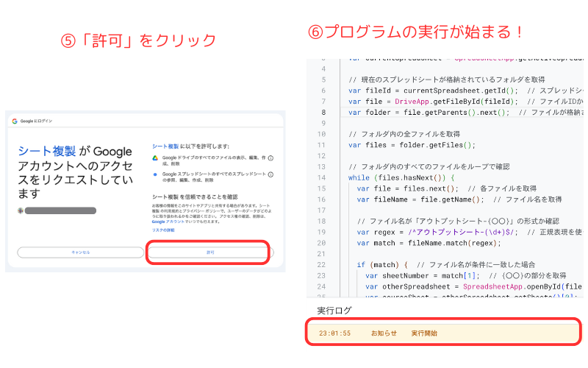
Task: Click the blue dot Sheets permission icon
Action: click(x=155, y=174)
